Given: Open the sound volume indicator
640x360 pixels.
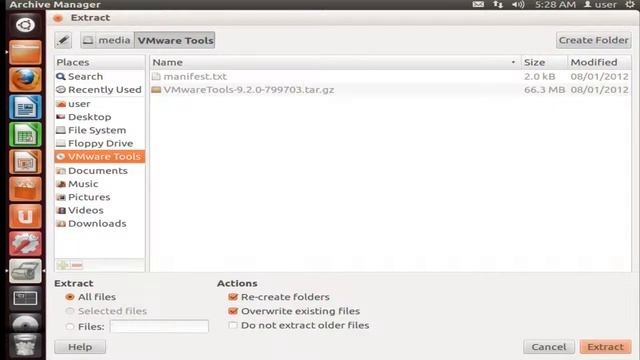Looking at the screenshot, I should (518, 4).
